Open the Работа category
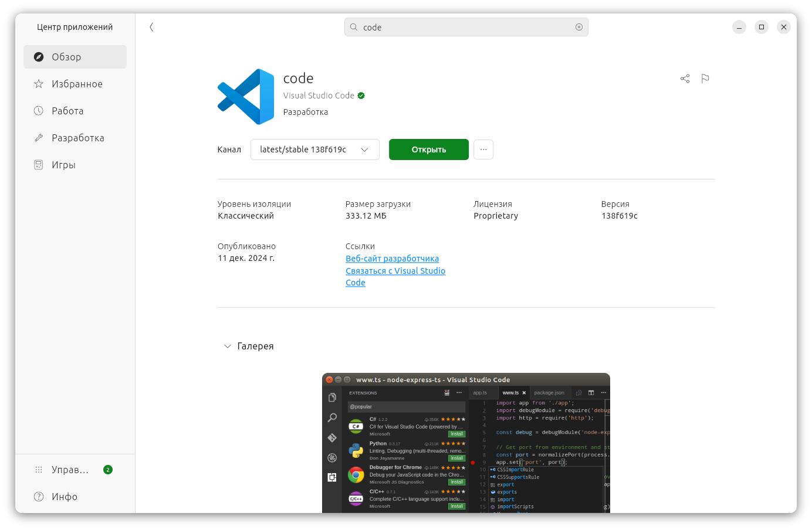Image resolution: width=812 pixels, height=530 pixels. (x=75, y=111)
